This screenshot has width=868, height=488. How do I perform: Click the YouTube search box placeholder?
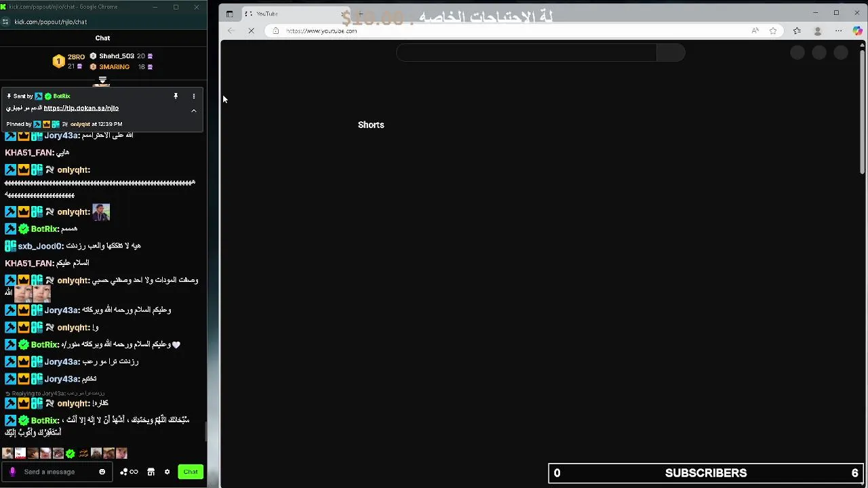tap(526, 53)
